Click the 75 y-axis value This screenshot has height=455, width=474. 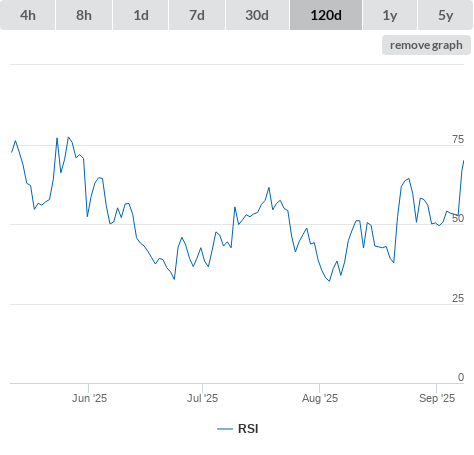pos(458,139)
